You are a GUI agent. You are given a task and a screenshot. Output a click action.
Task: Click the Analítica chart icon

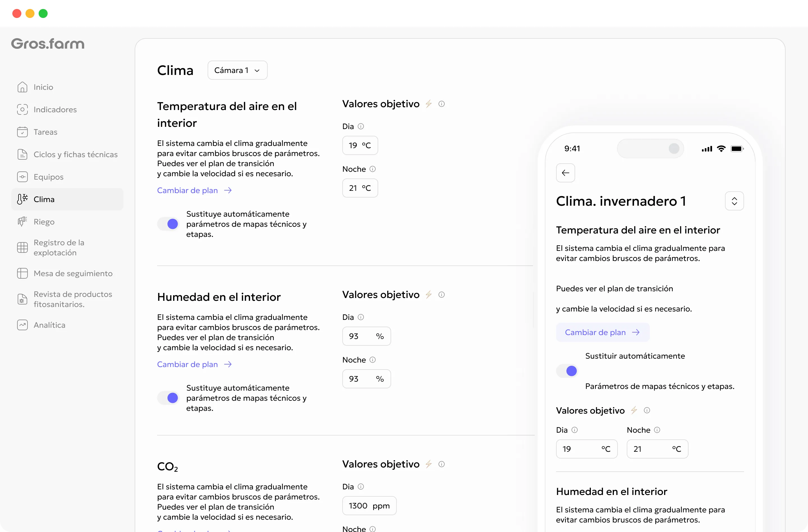click(x=22, y=325)
